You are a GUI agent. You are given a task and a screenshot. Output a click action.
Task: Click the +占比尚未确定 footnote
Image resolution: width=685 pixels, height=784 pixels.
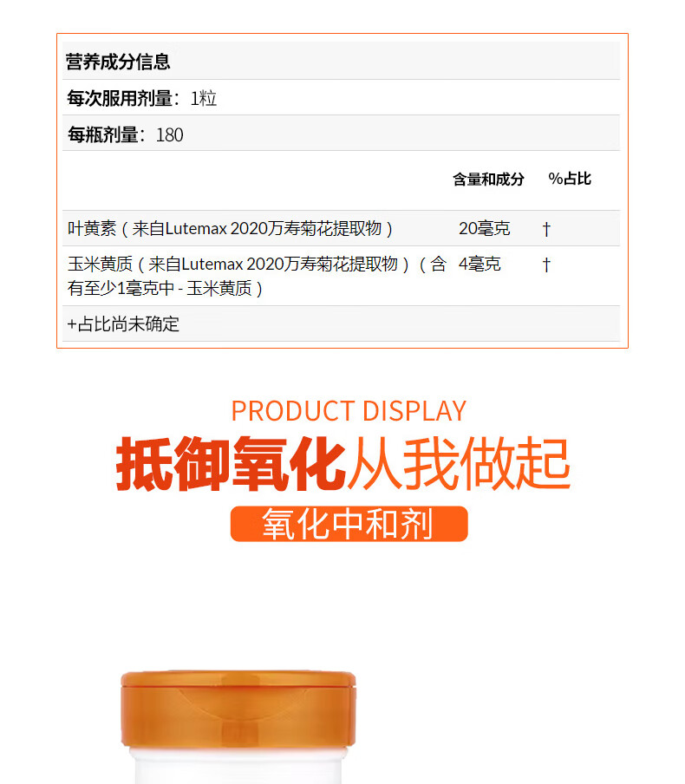123,324
